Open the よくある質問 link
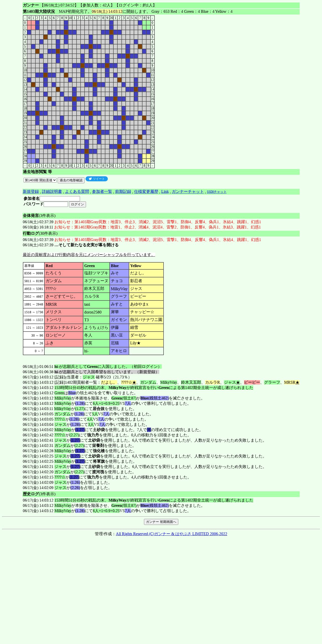The width and height of the screenshot is (322, 644). click(77, 192)
